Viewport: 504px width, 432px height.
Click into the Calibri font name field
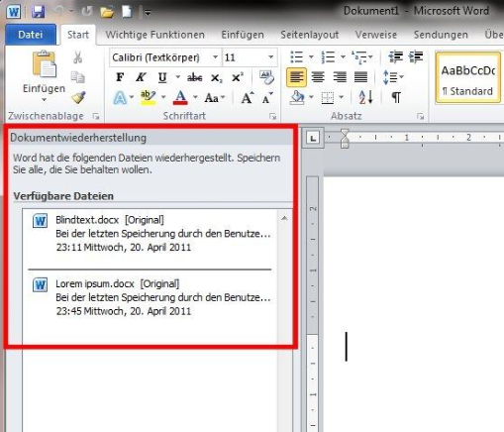pyautogui.click(x=160, y=57)
